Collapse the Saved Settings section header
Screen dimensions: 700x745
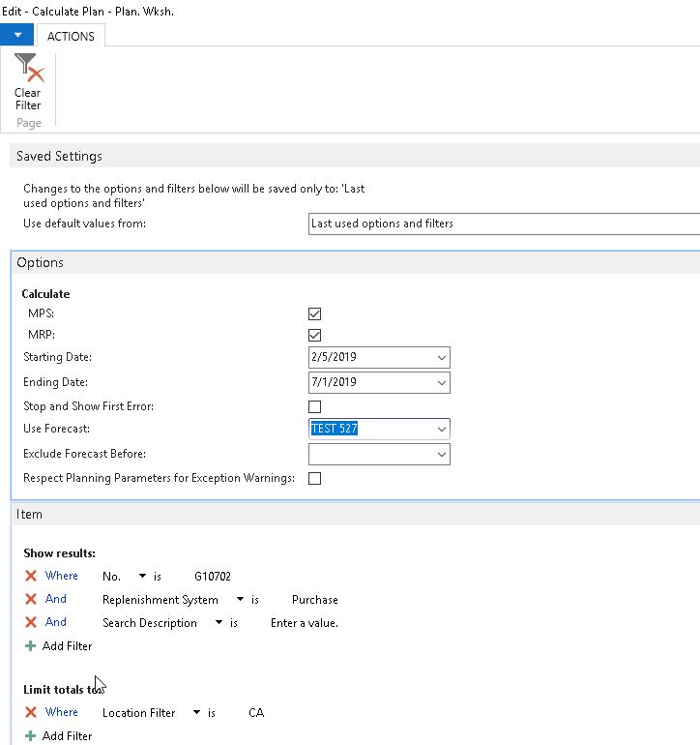[59, 156]
